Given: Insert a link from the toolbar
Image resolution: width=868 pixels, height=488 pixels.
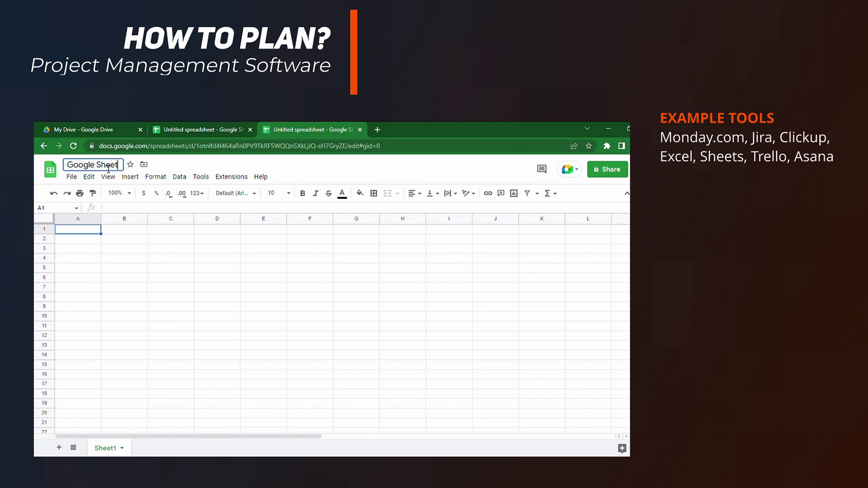Looking at the screenshot, I should click(x=488, y=193).
